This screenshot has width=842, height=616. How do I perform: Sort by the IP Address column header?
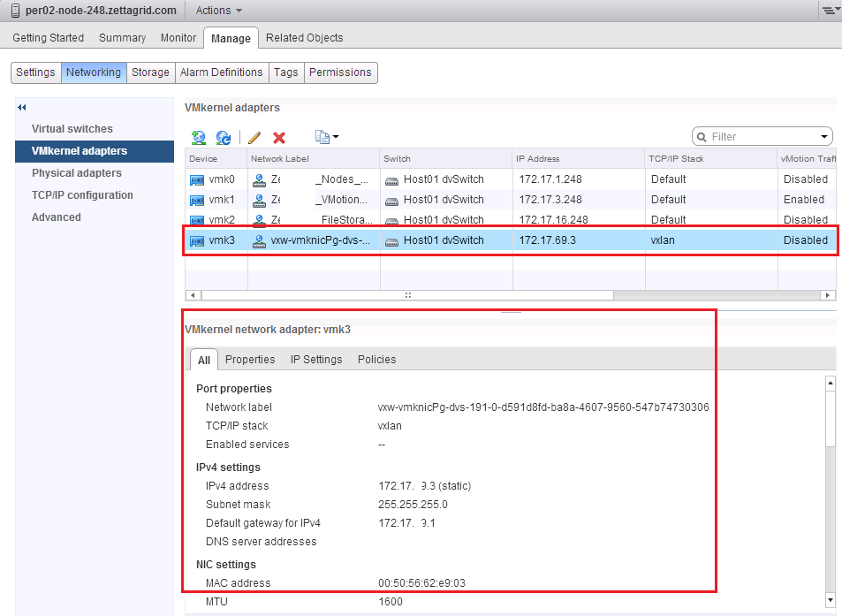point(579,159)
